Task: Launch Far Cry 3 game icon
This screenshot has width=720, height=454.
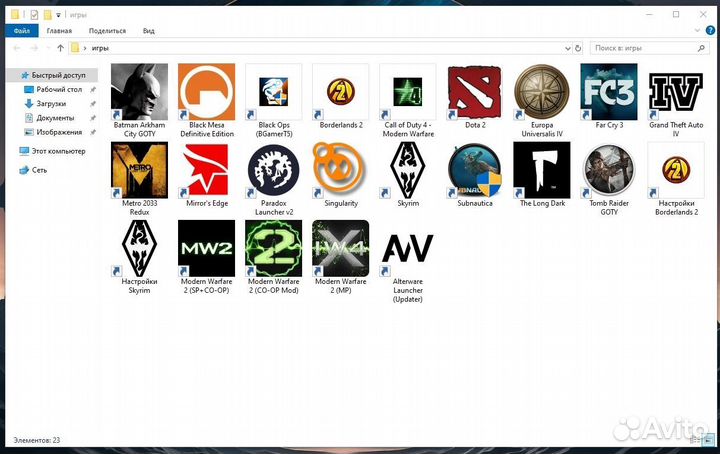Action: tap(608, 90)
